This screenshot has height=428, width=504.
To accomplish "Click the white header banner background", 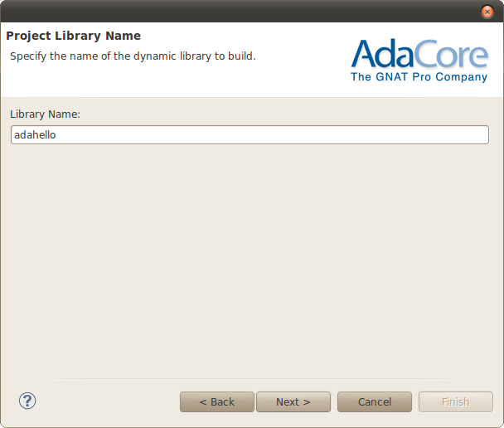I will (x=298, y=79).
